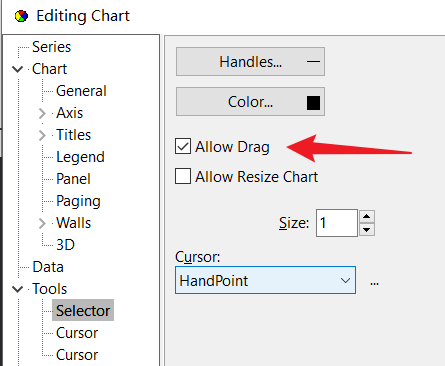Open the HandPoint cursor dropdown
The height and width of the screenshot is (366, 445).
[x=265, y=280]
